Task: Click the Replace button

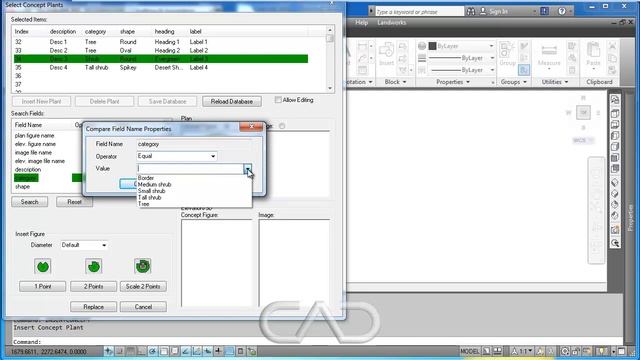Action: (93, 307)
